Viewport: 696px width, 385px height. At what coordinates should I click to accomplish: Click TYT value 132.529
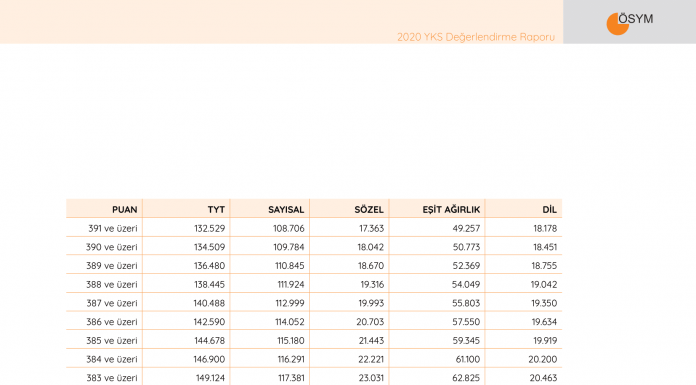click(210, 228)
